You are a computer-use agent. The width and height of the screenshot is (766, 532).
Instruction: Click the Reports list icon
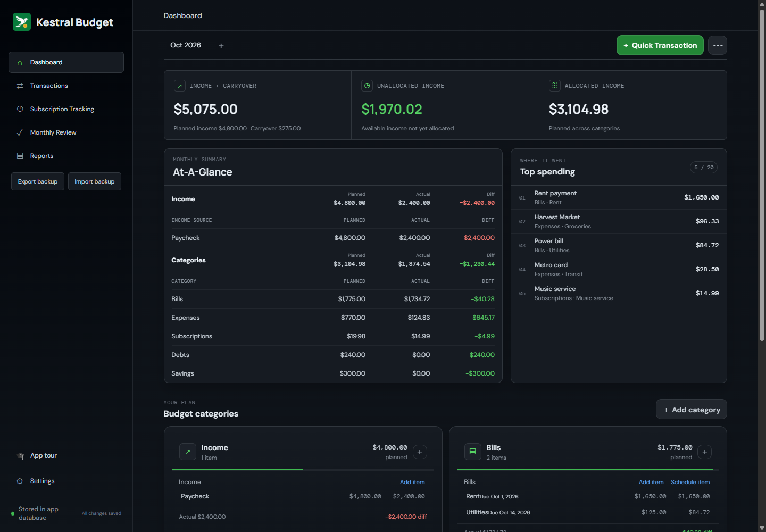[20, 156]
